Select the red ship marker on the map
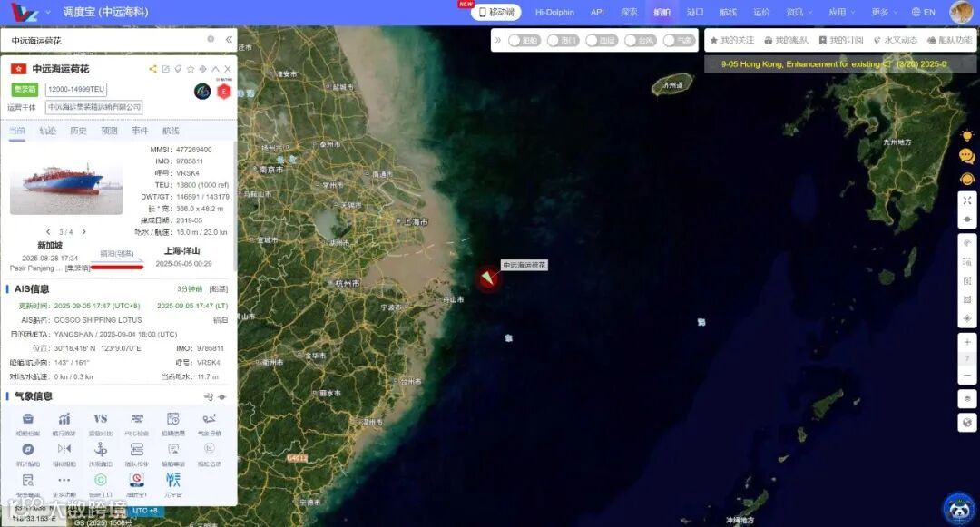Screen dimensions: 980x527 tap(488, 278)
